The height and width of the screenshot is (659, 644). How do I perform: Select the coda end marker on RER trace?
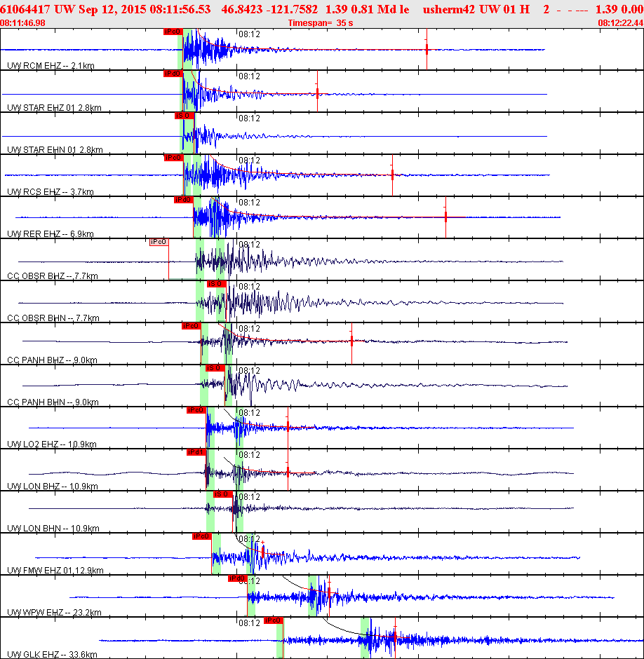pos(445,217)
